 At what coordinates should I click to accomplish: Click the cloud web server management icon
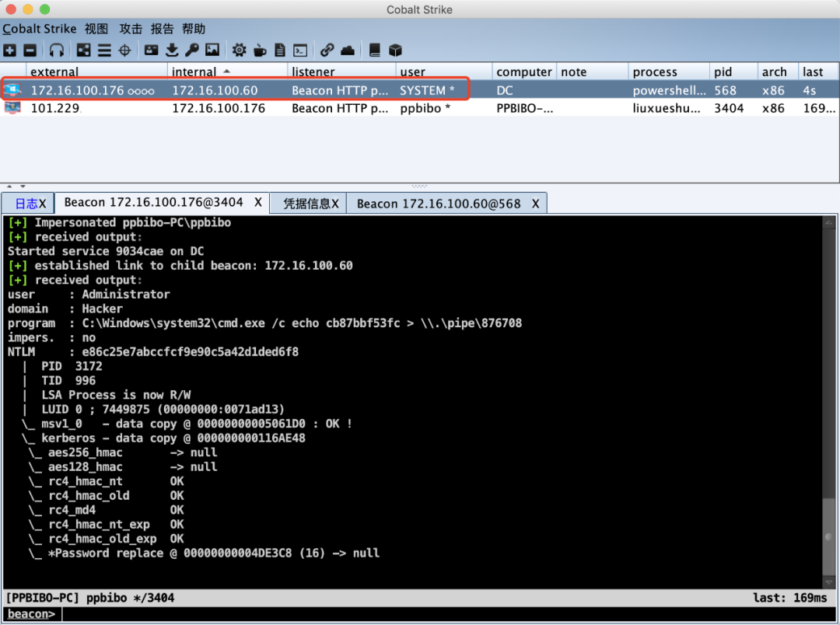348,51
